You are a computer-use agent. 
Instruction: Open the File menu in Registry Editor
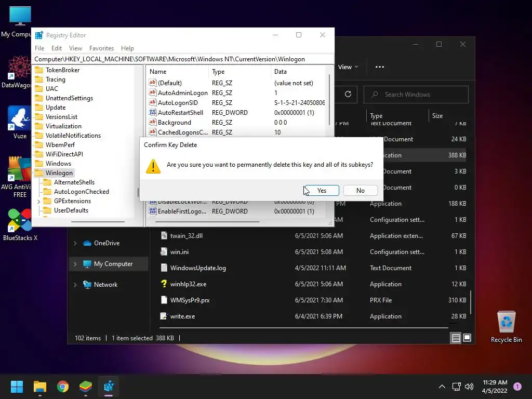tap(39, 48)
